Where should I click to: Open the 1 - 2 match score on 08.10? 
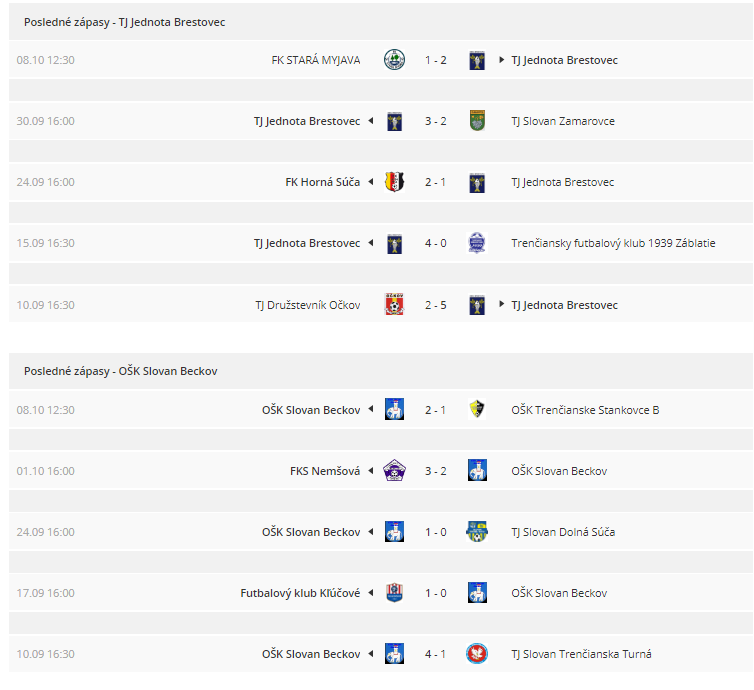coord(436,60)
